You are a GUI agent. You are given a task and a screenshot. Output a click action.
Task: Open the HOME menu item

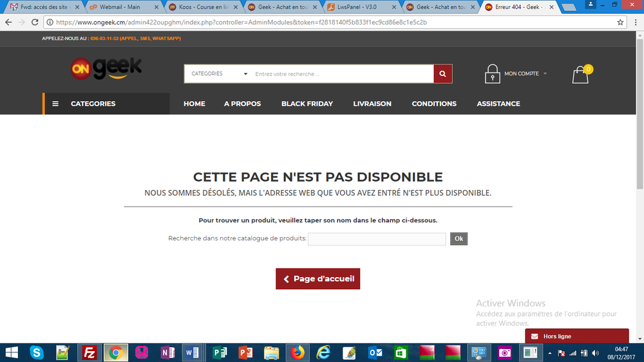194,104
